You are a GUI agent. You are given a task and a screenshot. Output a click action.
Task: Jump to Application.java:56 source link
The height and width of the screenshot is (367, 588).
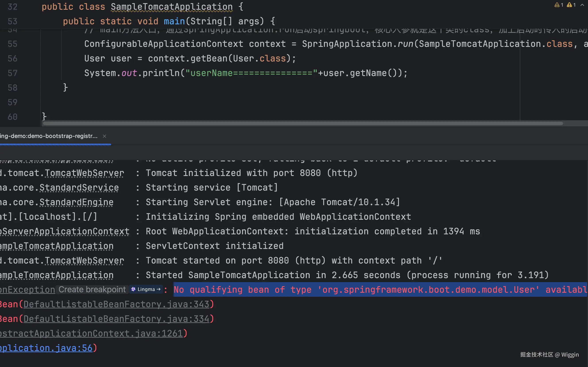[x=46, y=348]
